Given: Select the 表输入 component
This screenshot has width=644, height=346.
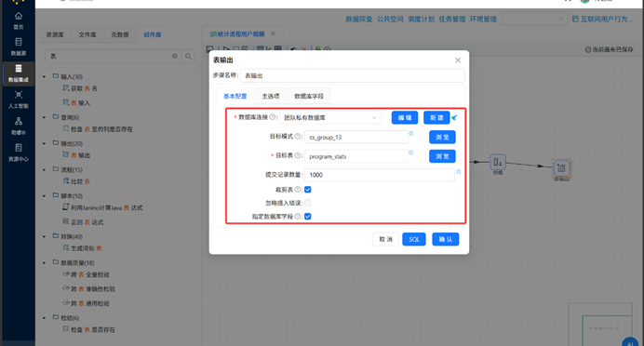Looking at the screenshot, I should click(x=76, y=102).
